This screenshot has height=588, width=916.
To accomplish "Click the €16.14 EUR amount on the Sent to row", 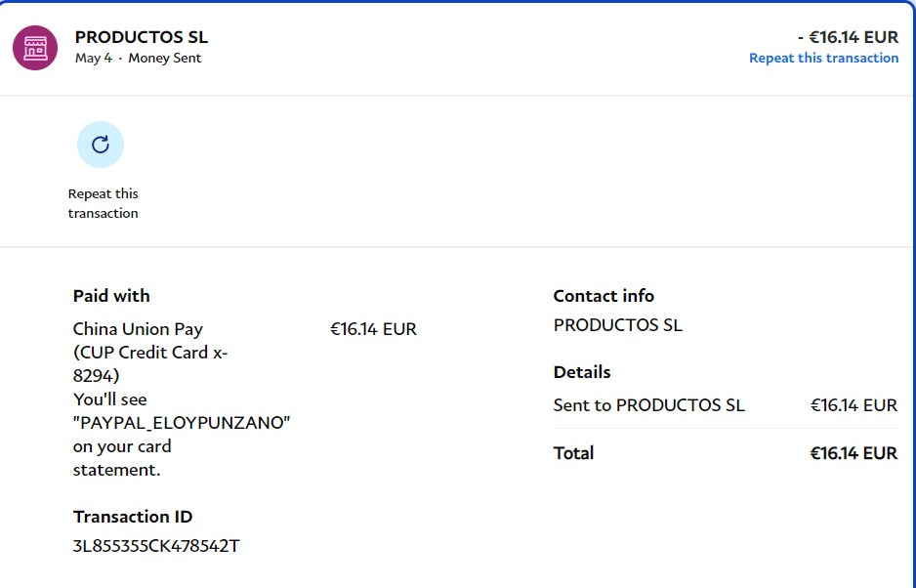I will 854,405.
